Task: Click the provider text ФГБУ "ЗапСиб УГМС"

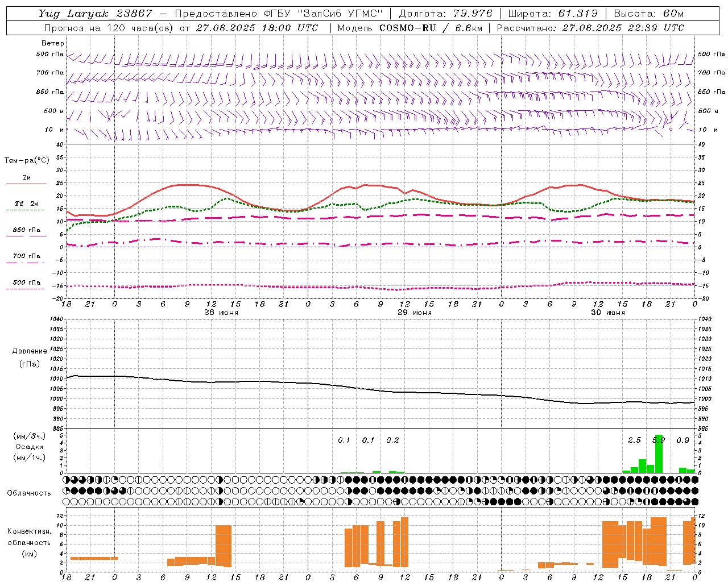Action: click(x=324, y=14)
